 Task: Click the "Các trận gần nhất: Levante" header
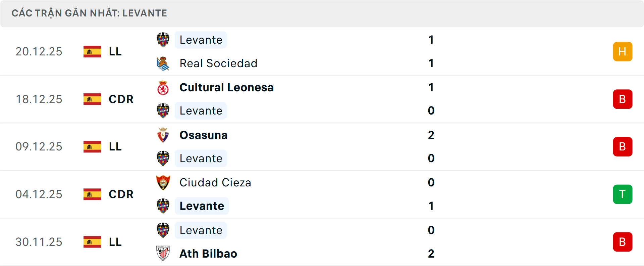pos(89,13)
